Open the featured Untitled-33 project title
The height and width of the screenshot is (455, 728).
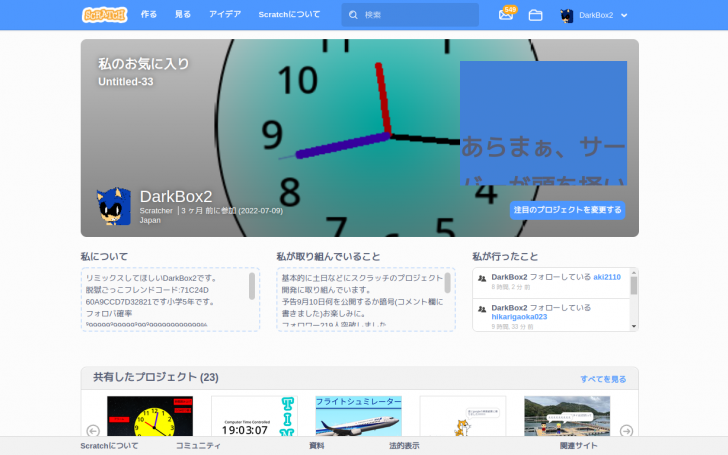tap(125, 82)
